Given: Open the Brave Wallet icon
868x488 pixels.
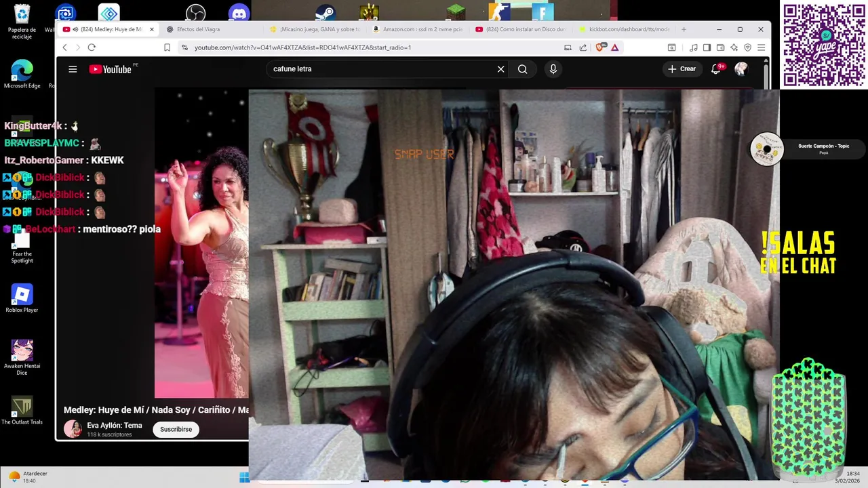Looking at the screenshot, I should [720, 47].
